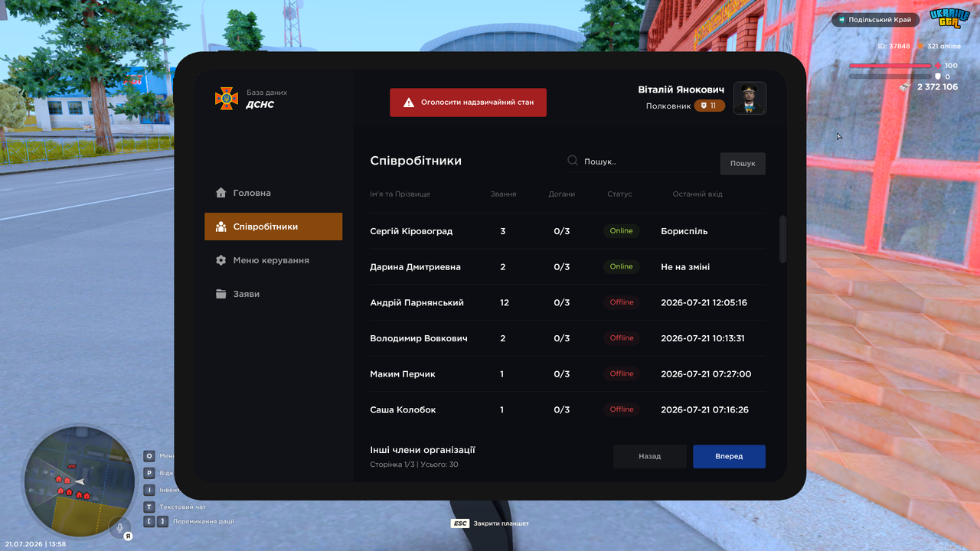Click the Закрити планшет hint
The height and width of the screenshot is (551, 980).
pos(501,523)
